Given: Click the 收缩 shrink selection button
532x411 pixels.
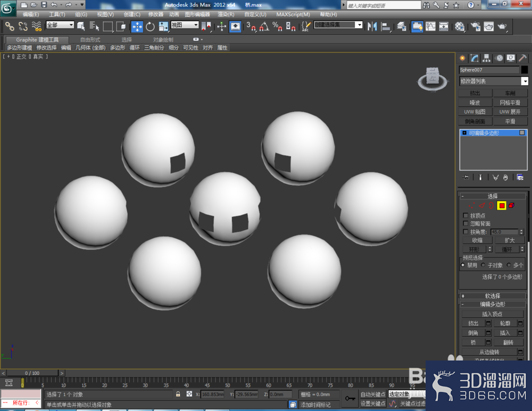Looking at the screenshot, I should pyautogui.click(x=477, y=240).
